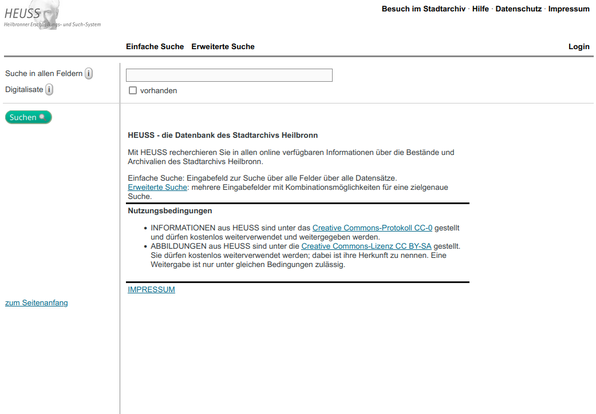
Task: Open info icon beside Digitalisate
Action: pyautogui.click(x=49, y=90)
